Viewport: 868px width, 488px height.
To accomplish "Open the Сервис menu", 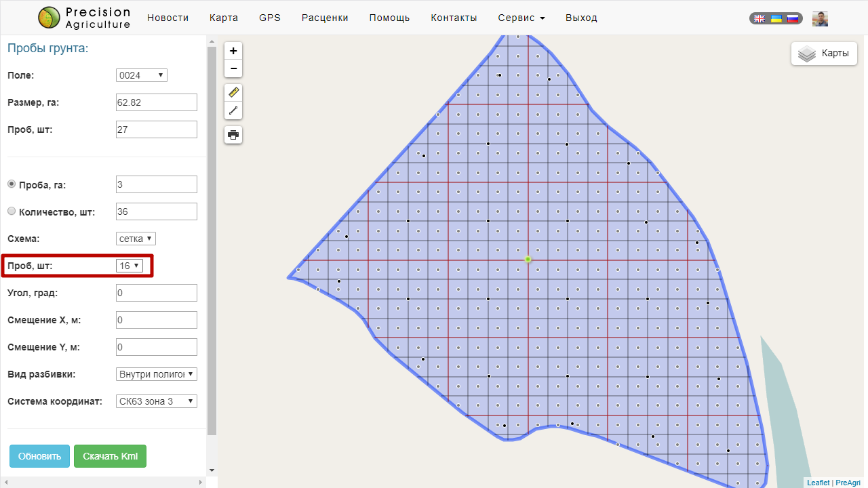I will pos(521,18).
